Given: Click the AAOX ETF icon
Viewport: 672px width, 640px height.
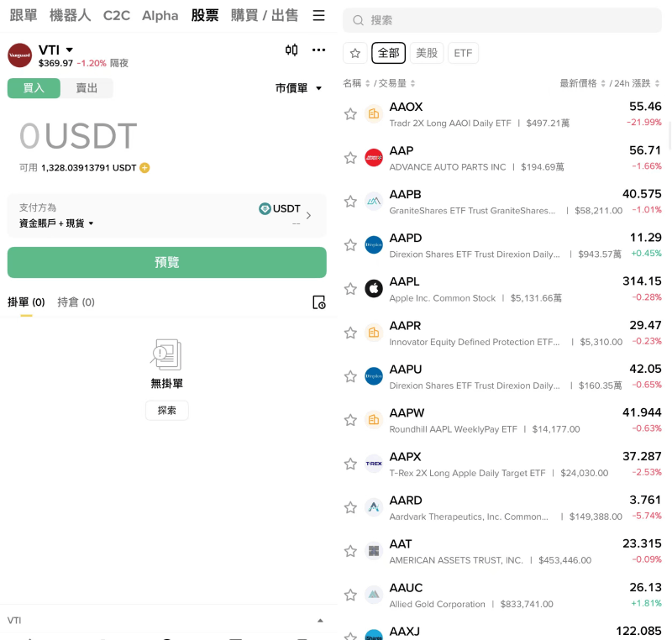Looking at the screenshot, I should [374, 114].
